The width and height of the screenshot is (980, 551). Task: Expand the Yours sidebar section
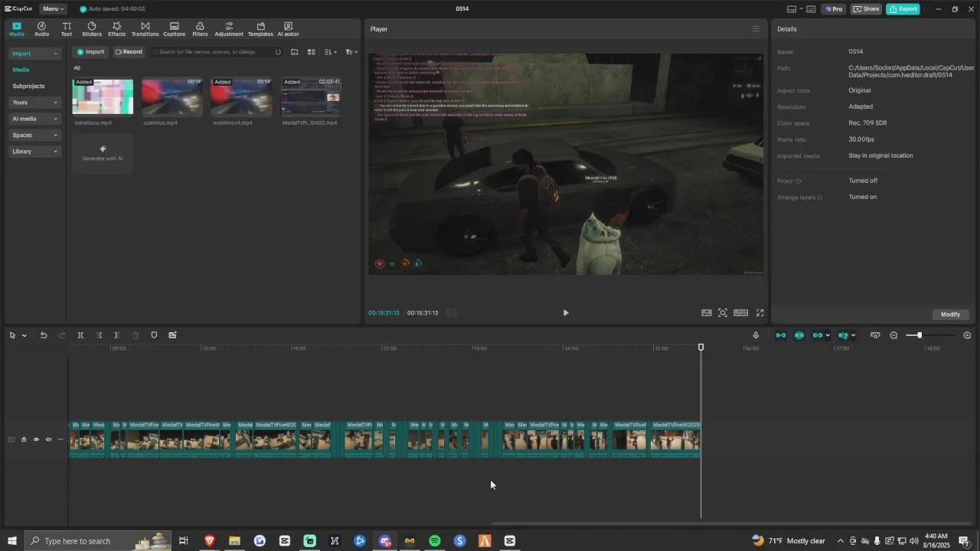pos(34,103)
